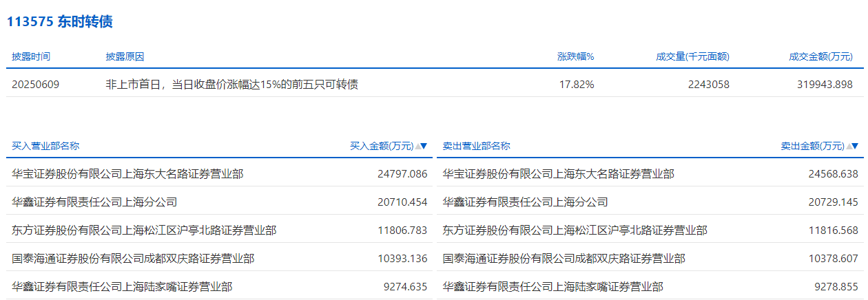The image size is (868, 300).
Task: Sort by 卖出金额(万元) column header
Action: coord(819,146)
